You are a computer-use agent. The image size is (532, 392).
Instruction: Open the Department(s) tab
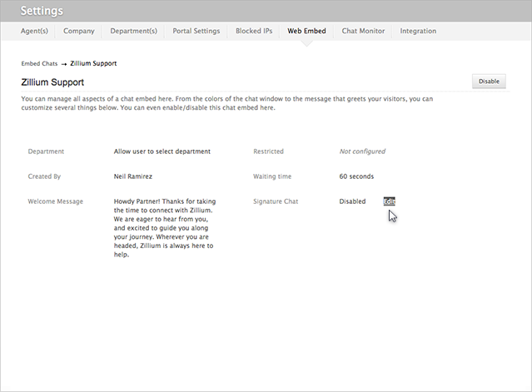click(x=134, y=31)
